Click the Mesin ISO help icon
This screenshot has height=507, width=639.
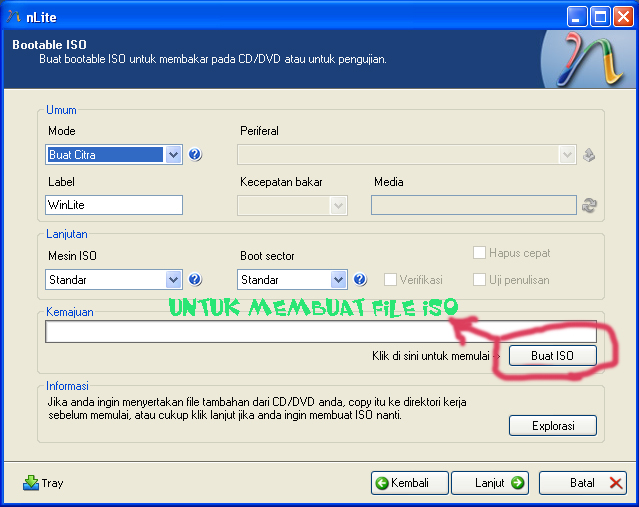click(195, 280)
